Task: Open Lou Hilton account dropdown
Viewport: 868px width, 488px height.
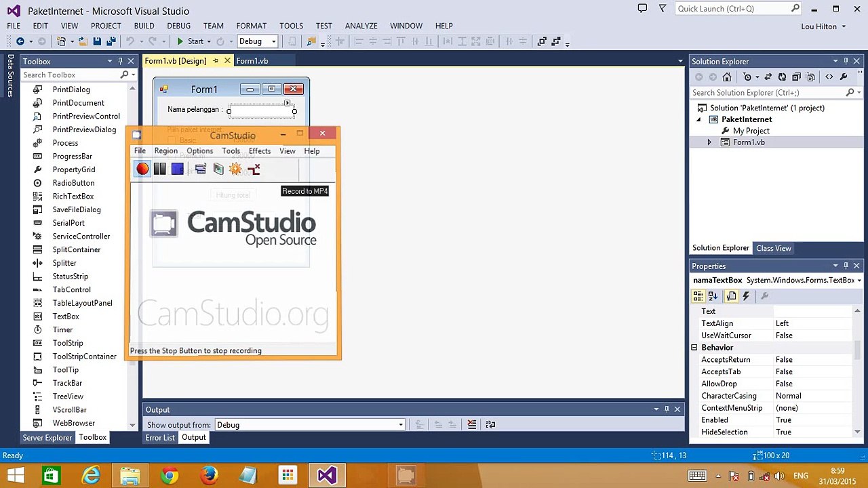Action: 823,26
